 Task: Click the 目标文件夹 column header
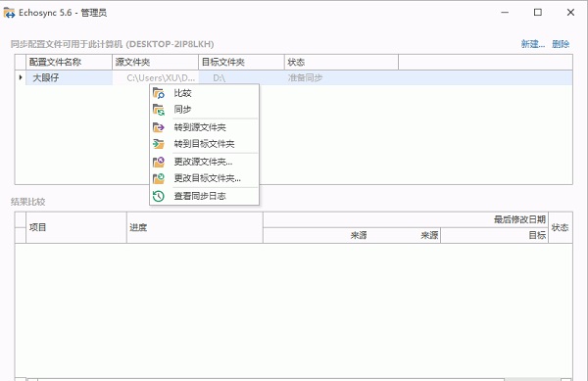(x=241, y=62)
